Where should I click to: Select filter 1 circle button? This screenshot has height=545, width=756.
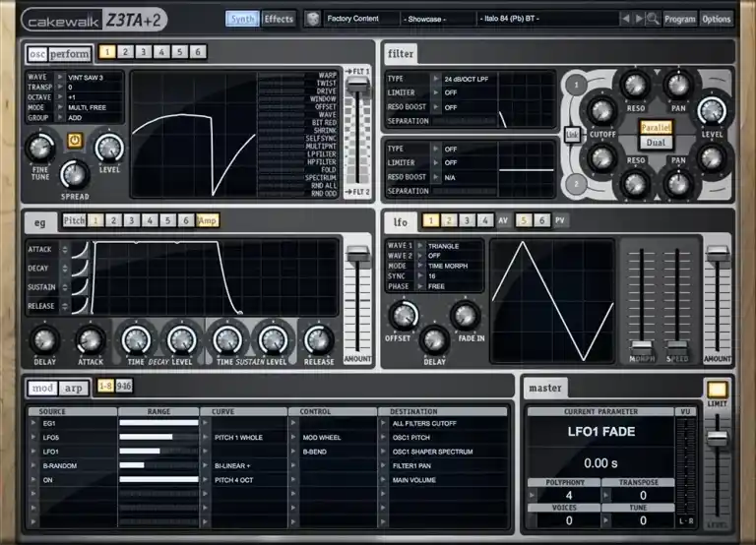576,85
